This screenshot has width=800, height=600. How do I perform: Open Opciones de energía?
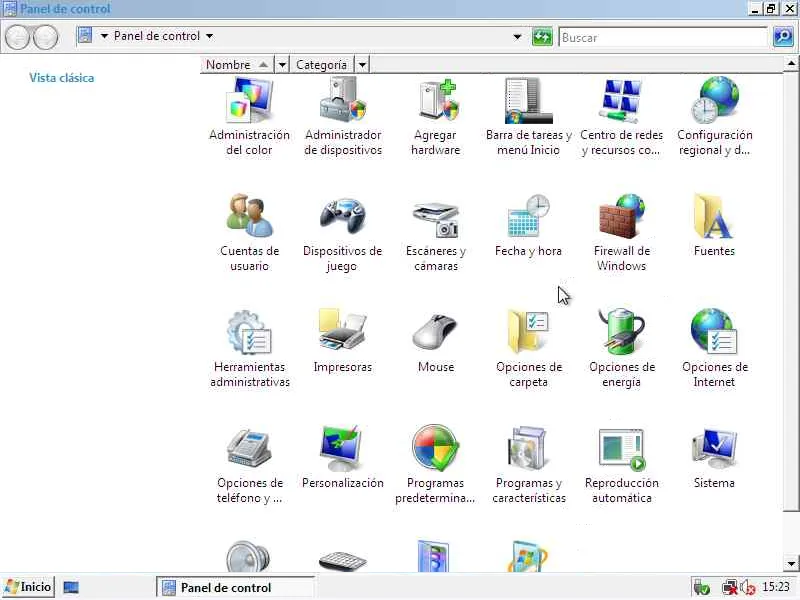coord(621,349)
